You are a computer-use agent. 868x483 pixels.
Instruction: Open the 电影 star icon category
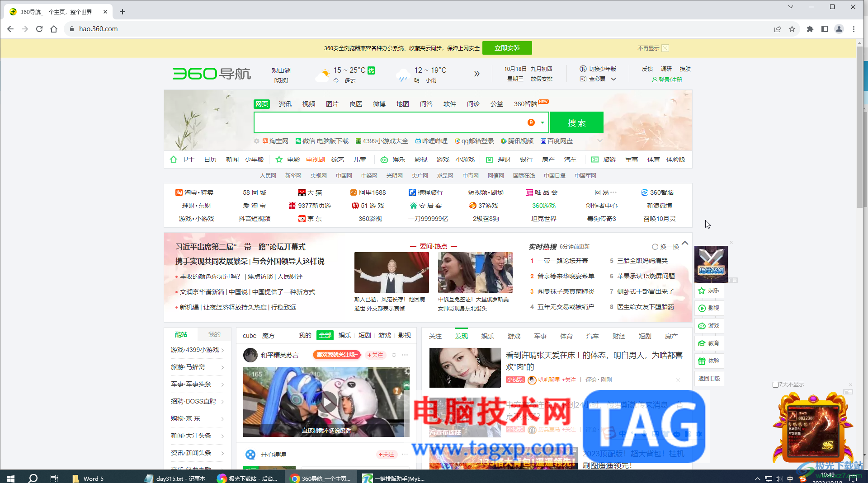click(x=279, y=159)
